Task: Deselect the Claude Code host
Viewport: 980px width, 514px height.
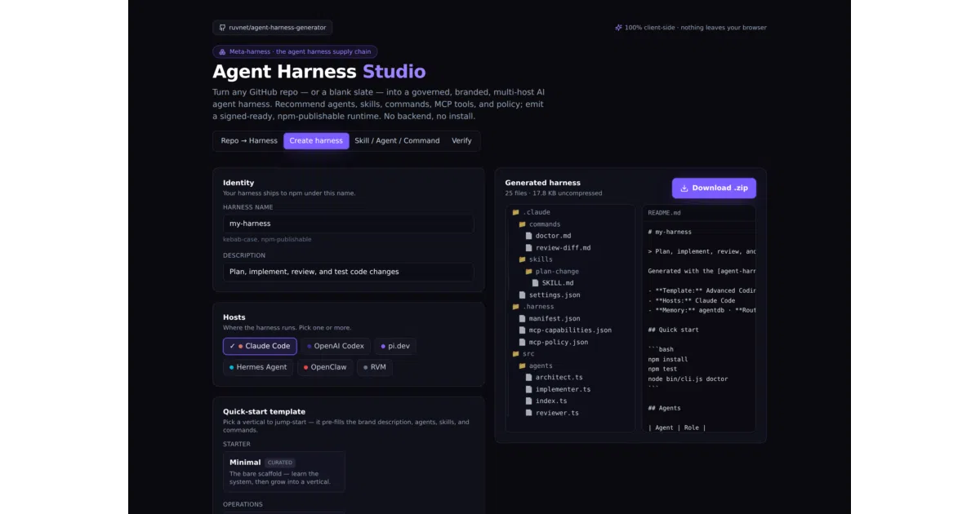Action: click(x=260, y=346)
